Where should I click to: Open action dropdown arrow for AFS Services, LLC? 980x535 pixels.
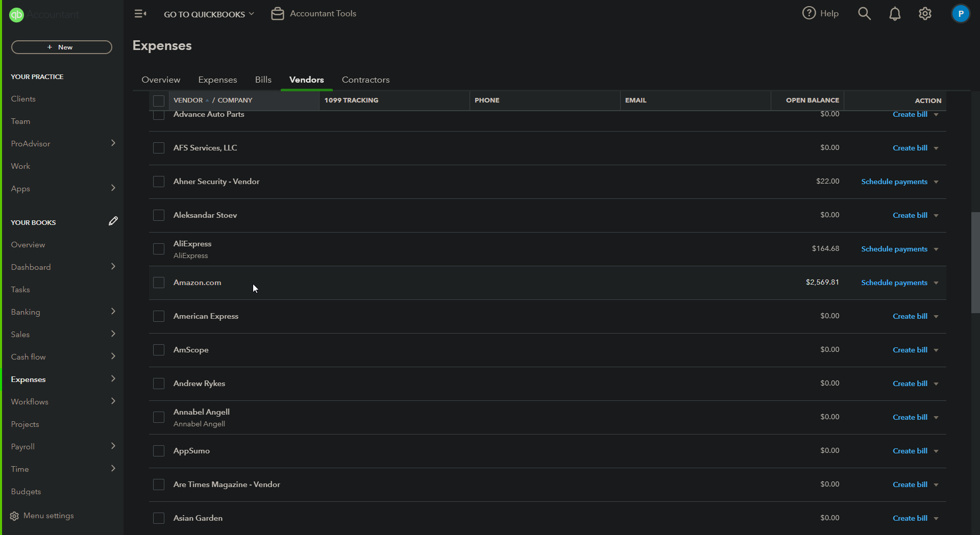pos(936,148)
